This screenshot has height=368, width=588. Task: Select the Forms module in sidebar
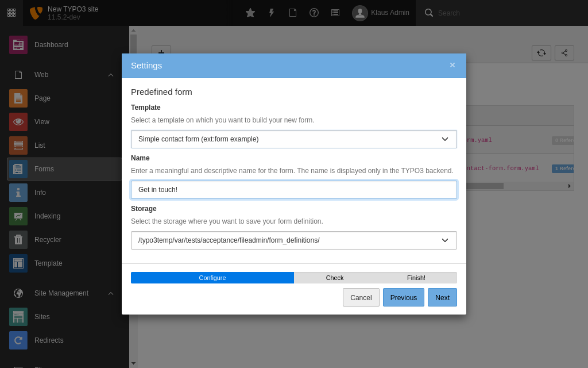44,169
